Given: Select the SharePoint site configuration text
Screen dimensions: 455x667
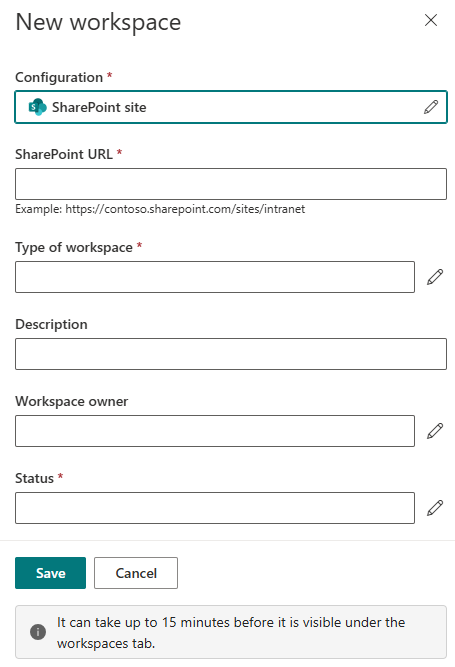Looking at the screenshot, I should [99, 107].
